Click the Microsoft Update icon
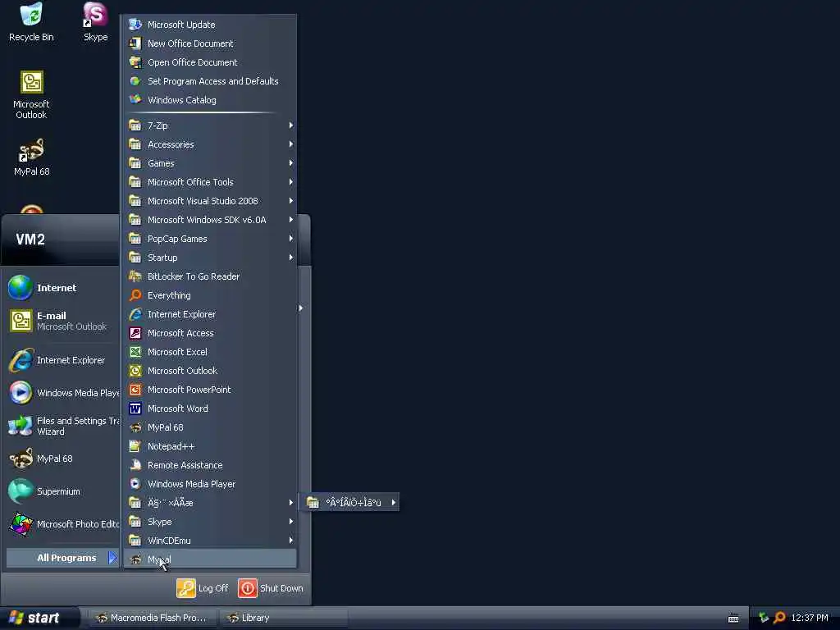Screen dimensions: 840x630 point(135,25)
